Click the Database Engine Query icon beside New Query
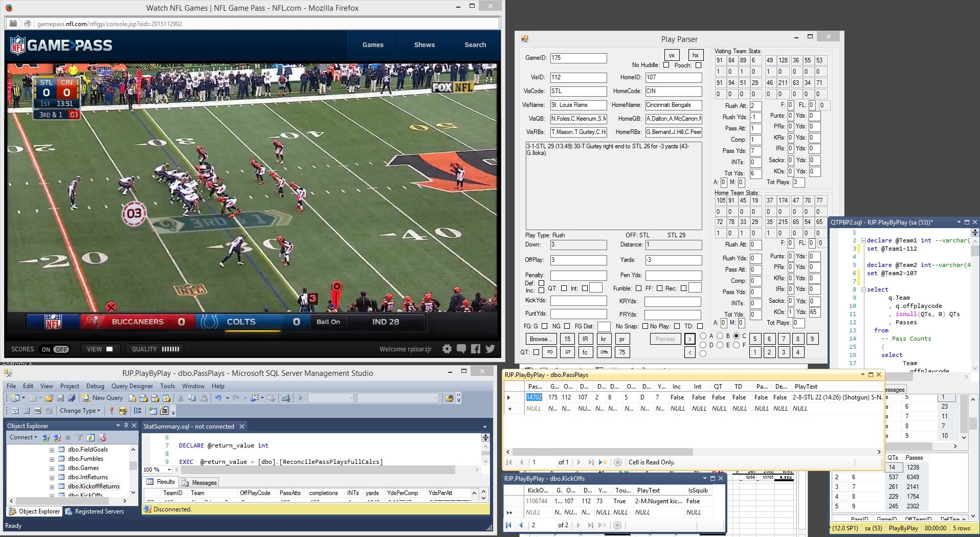The width and height of the screenshot is (980, 537). (x=132, y=398)
